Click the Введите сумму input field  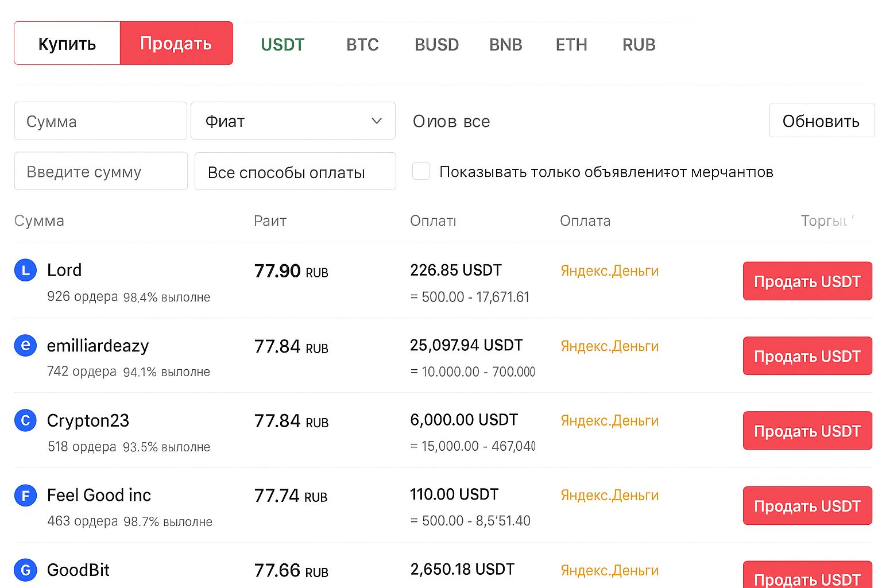pos(100,171)
